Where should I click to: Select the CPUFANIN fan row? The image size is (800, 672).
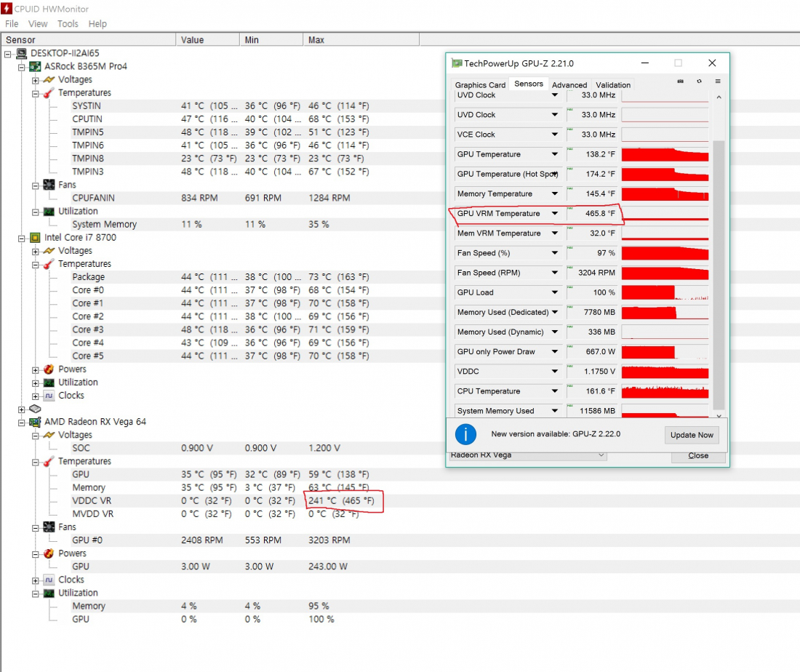222,198
